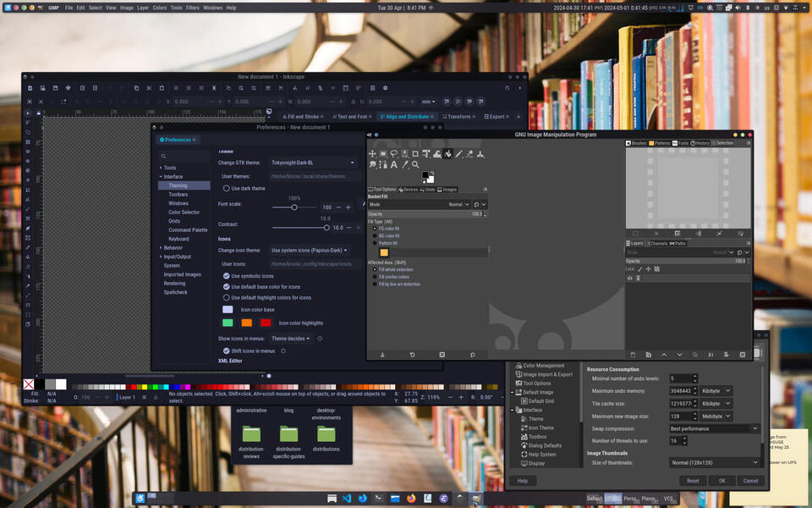Click the red icon highlight color swatch
Image resolution: width=812 pixels, height=508 pixels.
point(266,323)
